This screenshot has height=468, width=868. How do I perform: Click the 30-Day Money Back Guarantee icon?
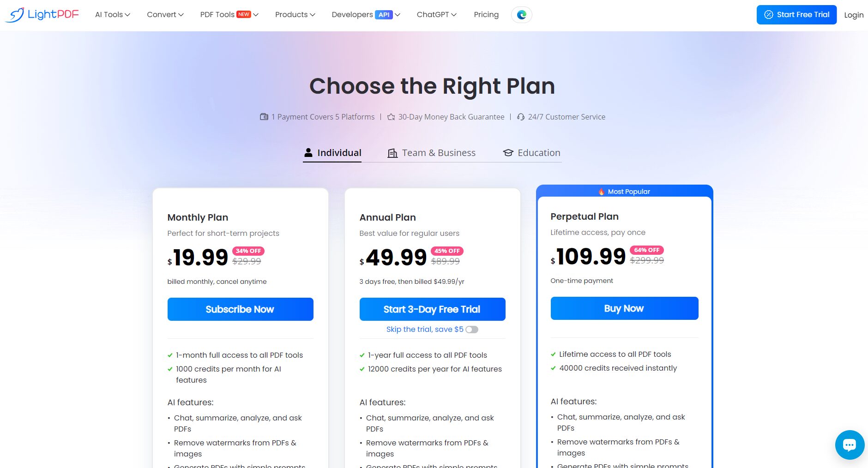pos(391,117)
